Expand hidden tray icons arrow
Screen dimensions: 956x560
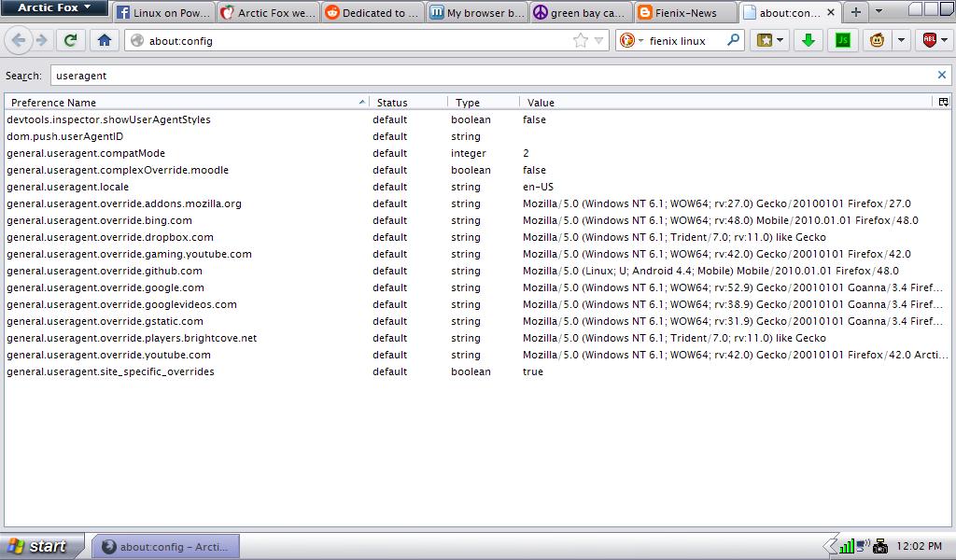tap(830, 546)
